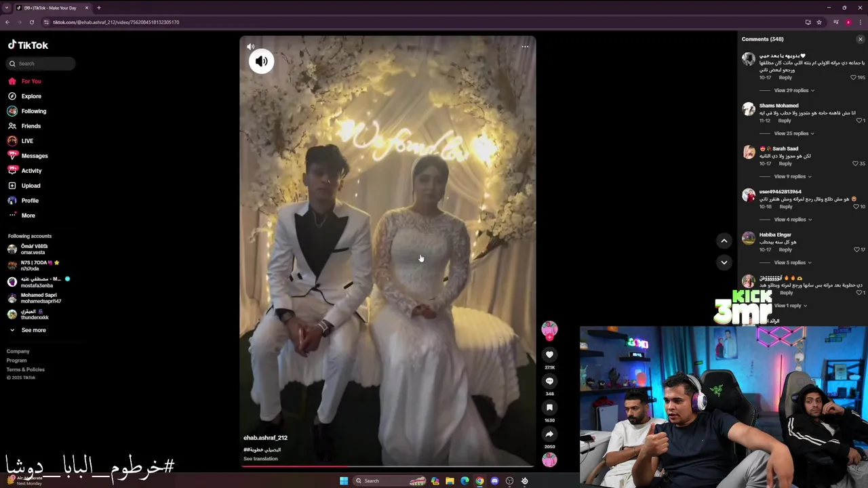This screenshot has height=488, width=868.
Task: Open comments using the speech bubble icon
Action: tap(550, 381)
